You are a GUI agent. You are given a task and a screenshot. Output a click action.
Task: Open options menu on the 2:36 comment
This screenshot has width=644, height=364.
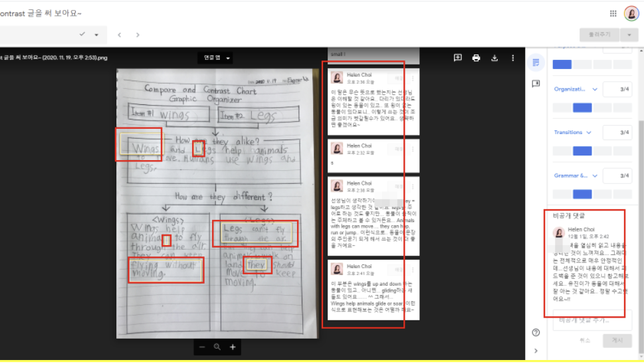coord(413,78)
